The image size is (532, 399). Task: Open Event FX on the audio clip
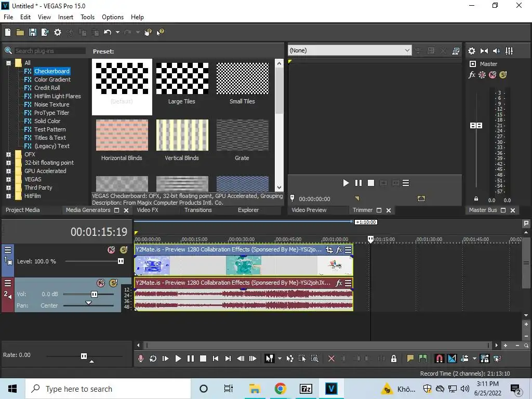pos(339,283)
